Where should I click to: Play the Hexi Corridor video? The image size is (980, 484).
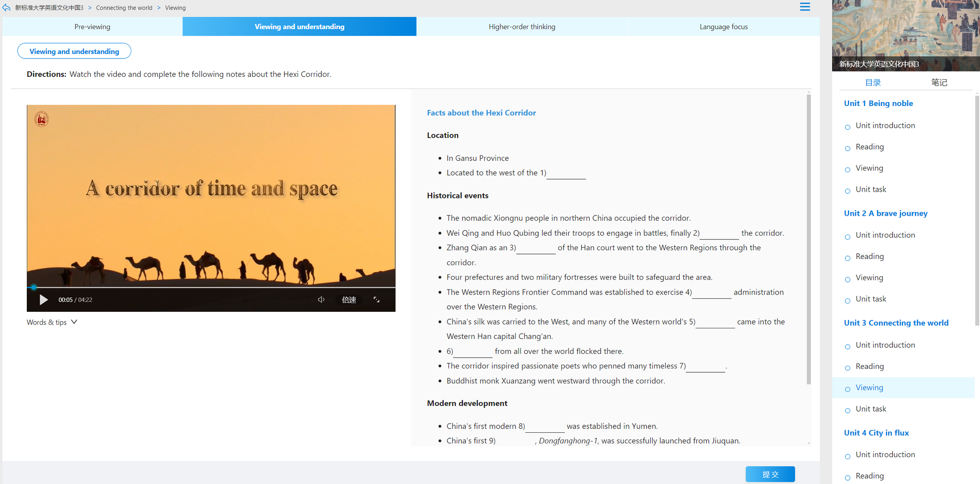click(x=44, y=300)
